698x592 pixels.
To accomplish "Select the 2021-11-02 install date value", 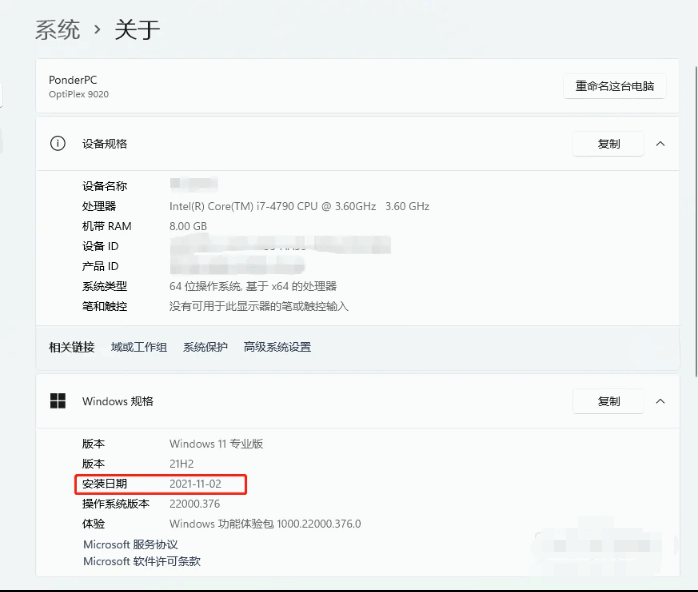I will point(195,484).
